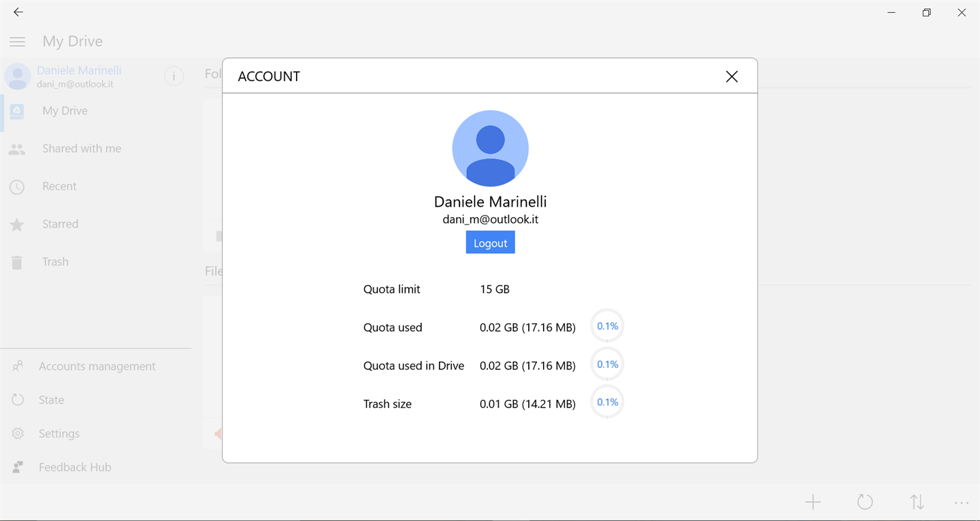Go back using the back arrow
The image size is (980, 521).
point(18,12)
